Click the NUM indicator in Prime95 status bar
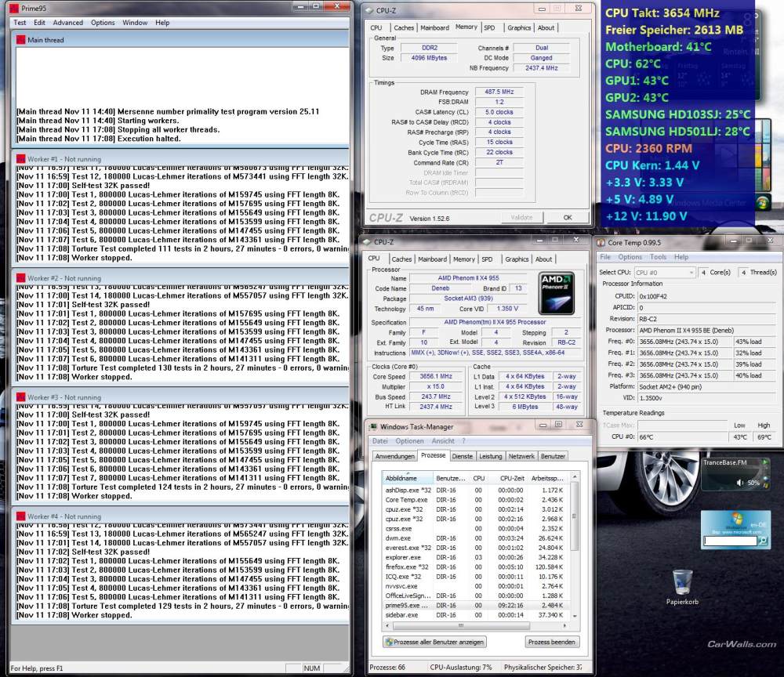The width and height of the screenshot is (784, 677). 311,668
